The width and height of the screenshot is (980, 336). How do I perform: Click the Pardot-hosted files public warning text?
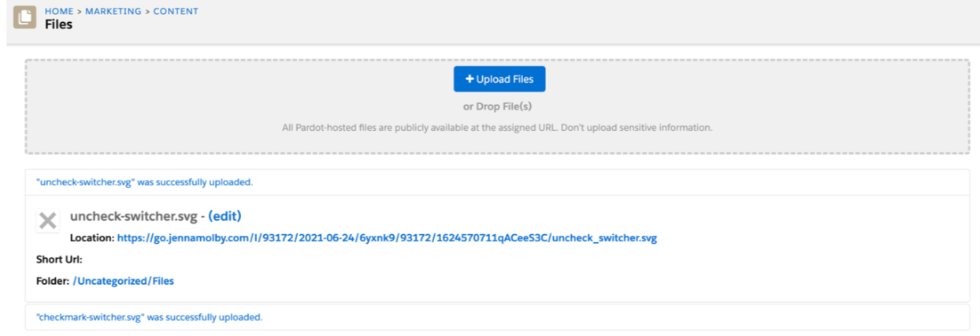click(497, 127)
